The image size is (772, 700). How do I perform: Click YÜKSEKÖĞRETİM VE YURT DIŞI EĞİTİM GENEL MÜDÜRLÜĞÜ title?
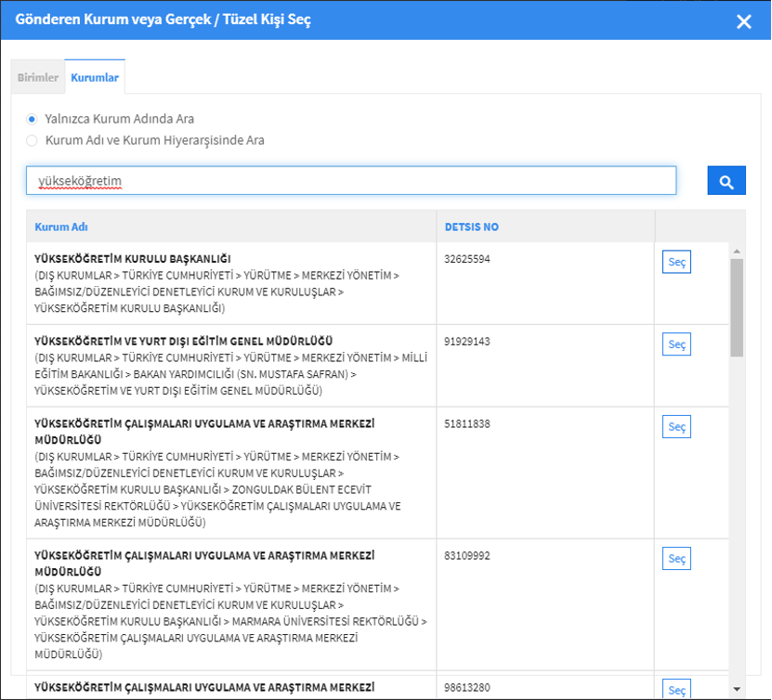coord(183,341)
